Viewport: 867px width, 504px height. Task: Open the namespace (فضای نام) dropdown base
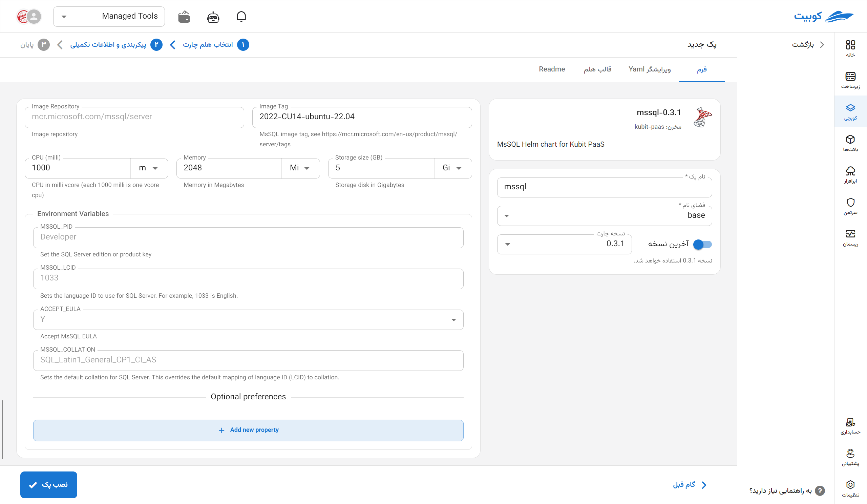click(x=605, y=216)
